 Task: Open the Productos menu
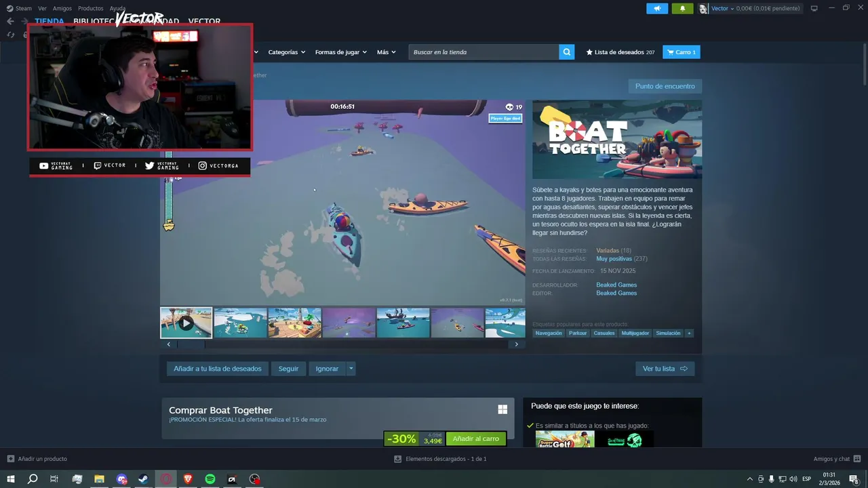pyautogui.click(x=91, y=8)
